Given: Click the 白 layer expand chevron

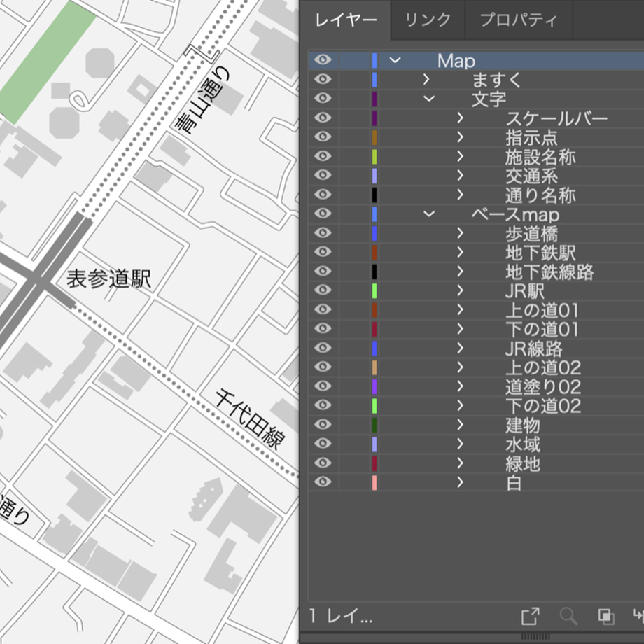Looking at the screenshot, I should pos(461,482).
